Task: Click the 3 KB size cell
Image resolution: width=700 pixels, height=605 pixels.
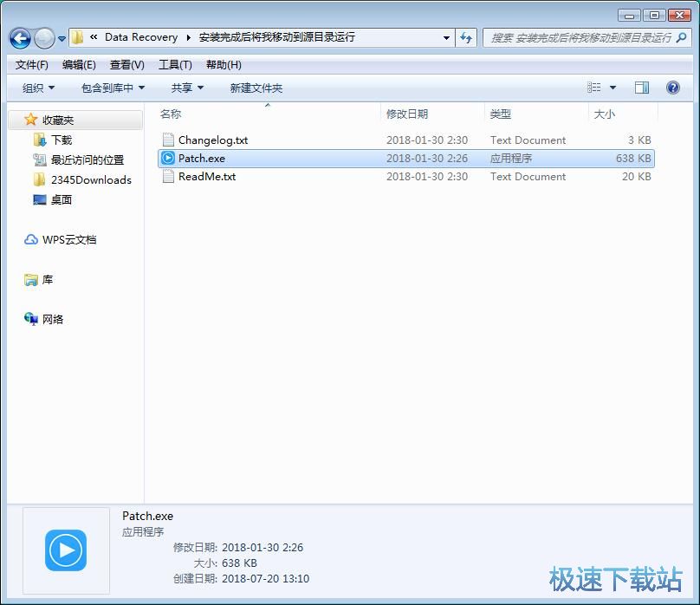Action: (639, 140)
